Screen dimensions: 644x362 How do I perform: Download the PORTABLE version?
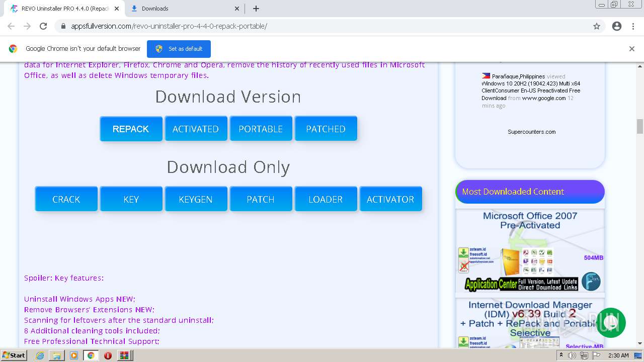click(x=261, y=129)
